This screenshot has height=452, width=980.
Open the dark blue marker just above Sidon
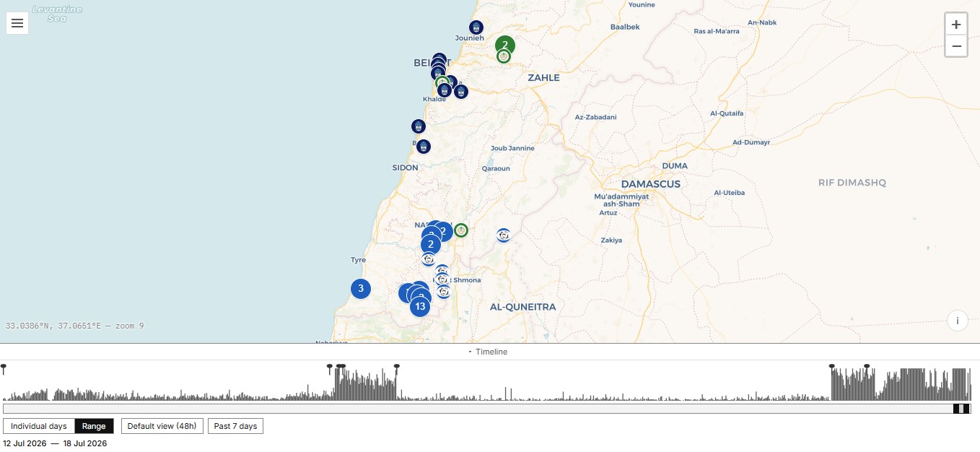point(424,147)
